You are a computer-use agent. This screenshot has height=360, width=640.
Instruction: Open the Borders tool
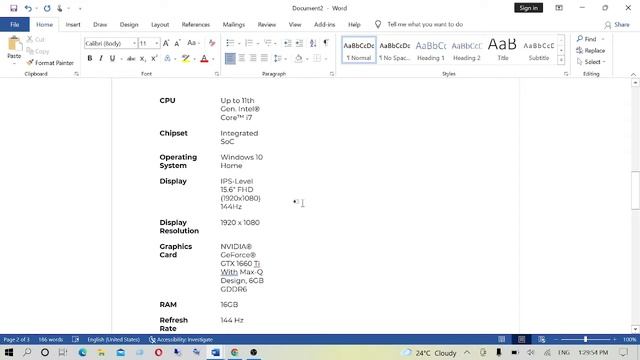[317, 59]
